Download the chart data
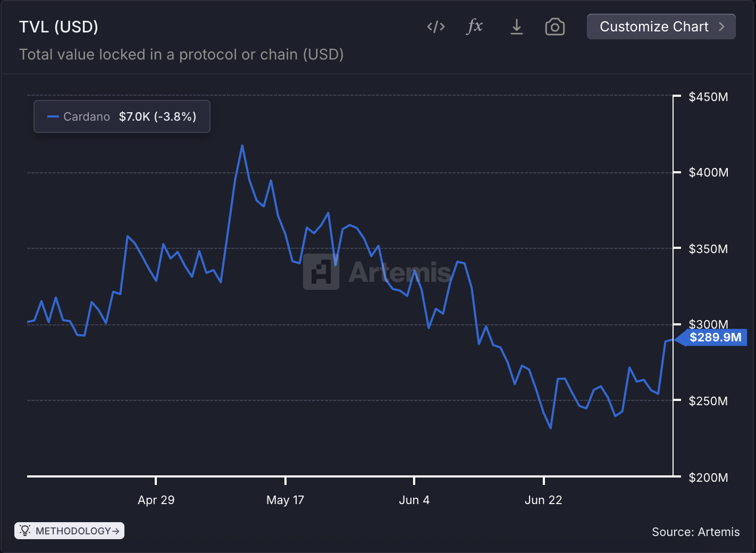This screenshot has height=553, width=756. [517, 27]
